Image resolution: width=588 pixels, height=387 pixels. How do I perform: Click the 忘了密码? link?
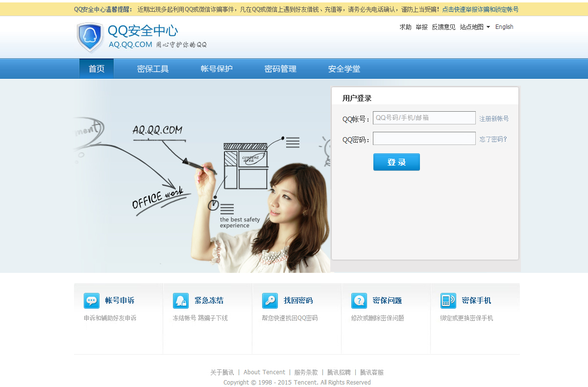[493, 139]
